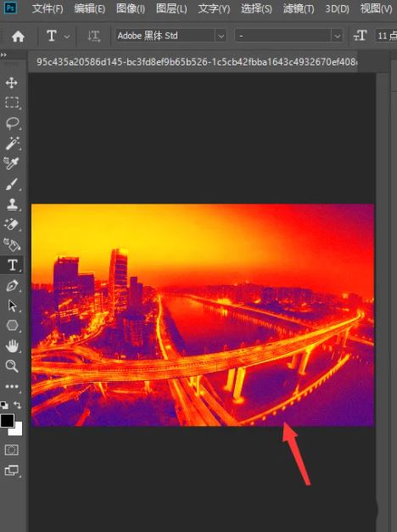Open the 文件(F) menu

[48, 8]
